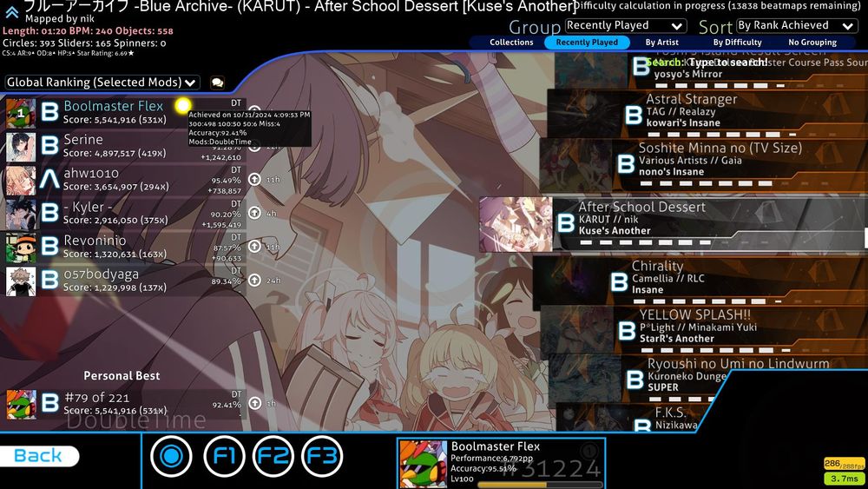The image size is (868, 489).
Task: Click the up-arrow icon on - Kyler - score
Action: point(254,213)
